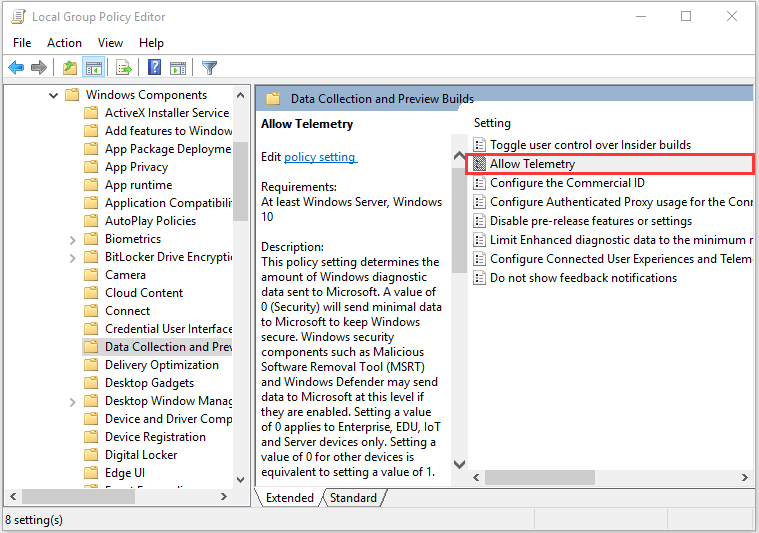Click tree pane horizontal scroll right arrow
Viewport: 759px width, 533px height.
pos(224,496)
